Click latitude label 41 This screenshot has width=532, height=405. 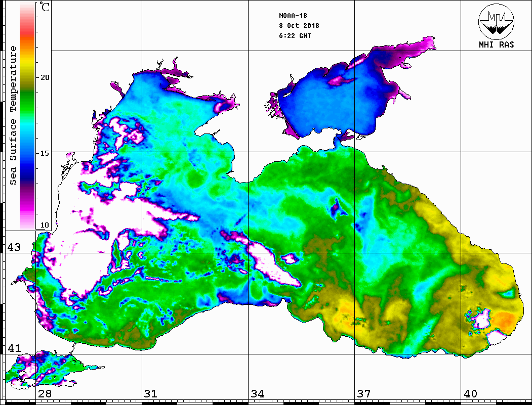pos(14,348)
